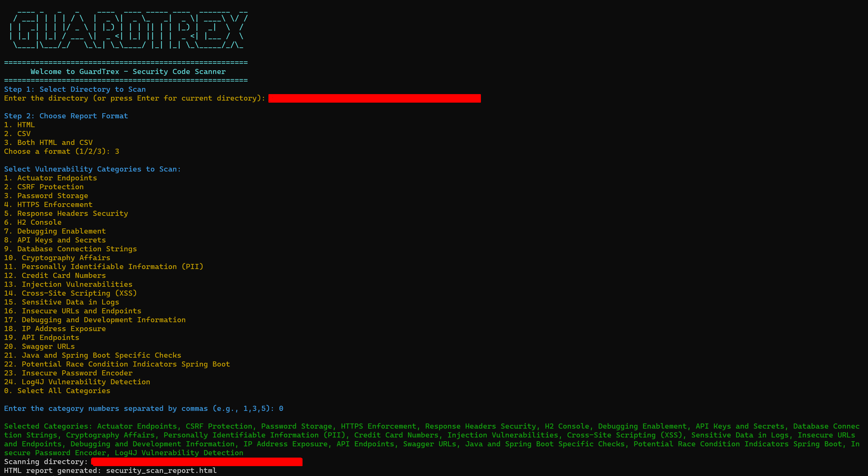Click the CSRF Protection category entry
This screenshot has height=476, width=868.
44,187
